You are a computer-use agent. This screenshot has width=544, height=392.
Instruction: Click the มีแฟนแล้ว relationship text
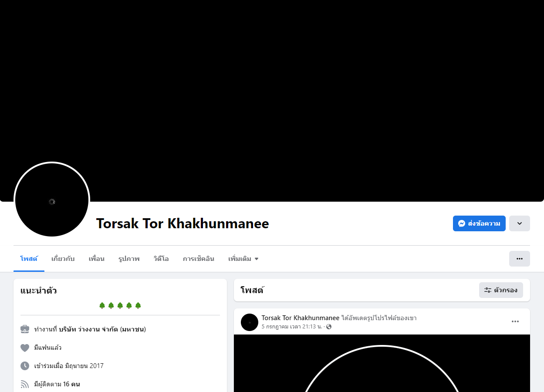click(x=48, y=348)
